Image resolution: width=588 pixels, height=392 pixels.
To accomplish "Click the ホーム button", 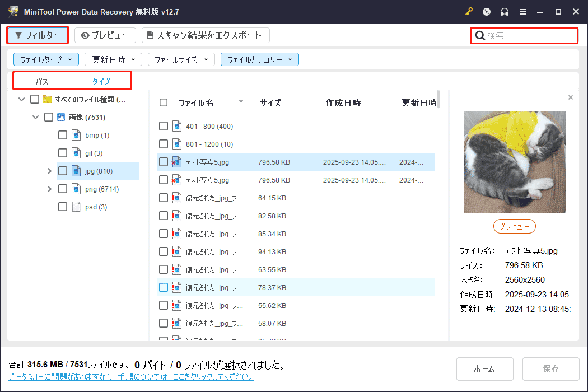I will click(x=484, y=369).
